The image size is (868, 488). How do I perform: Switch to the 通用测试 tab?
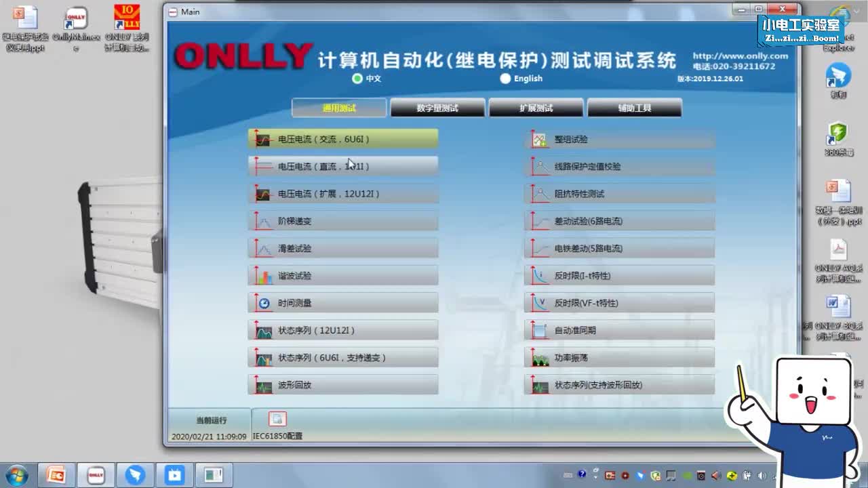[339, 108]
